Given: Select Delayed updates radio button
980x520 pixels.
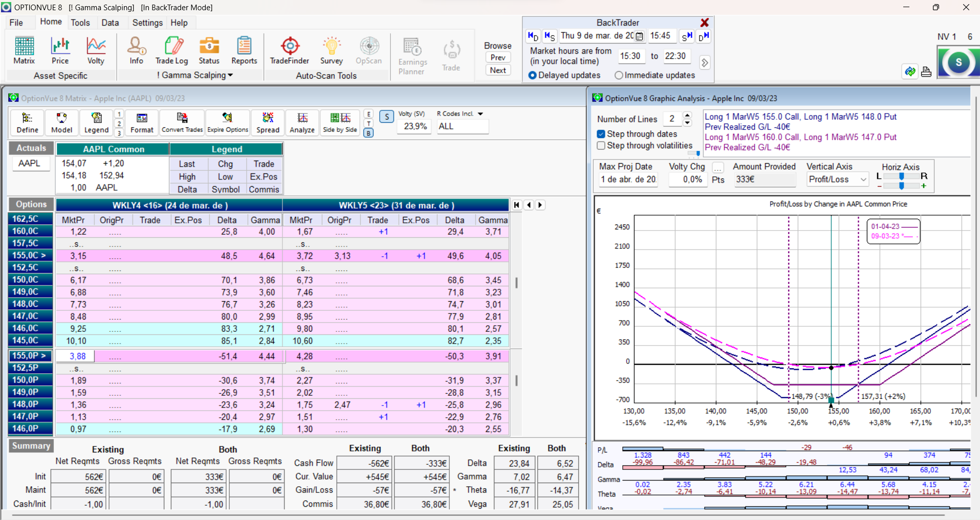Looking at the screenshot, I should coord(532,75).
